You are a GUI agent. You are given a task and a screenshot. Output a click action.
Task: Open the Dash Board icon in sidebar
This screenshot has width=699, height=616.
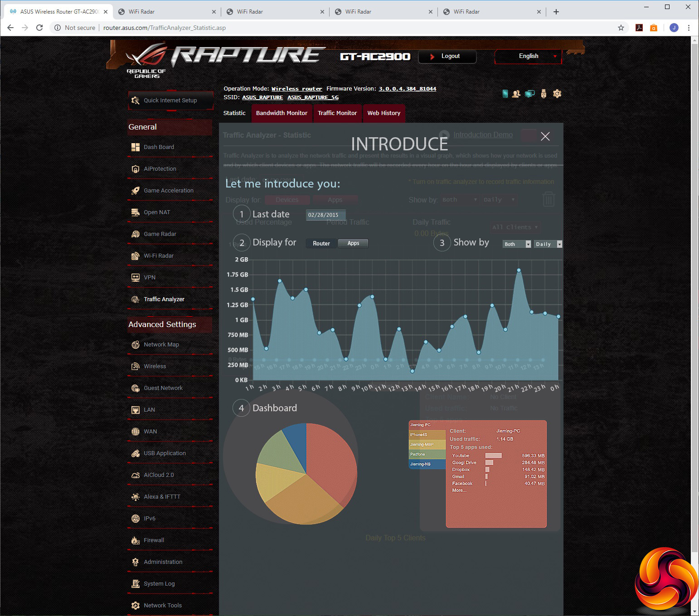coord(135,147)
